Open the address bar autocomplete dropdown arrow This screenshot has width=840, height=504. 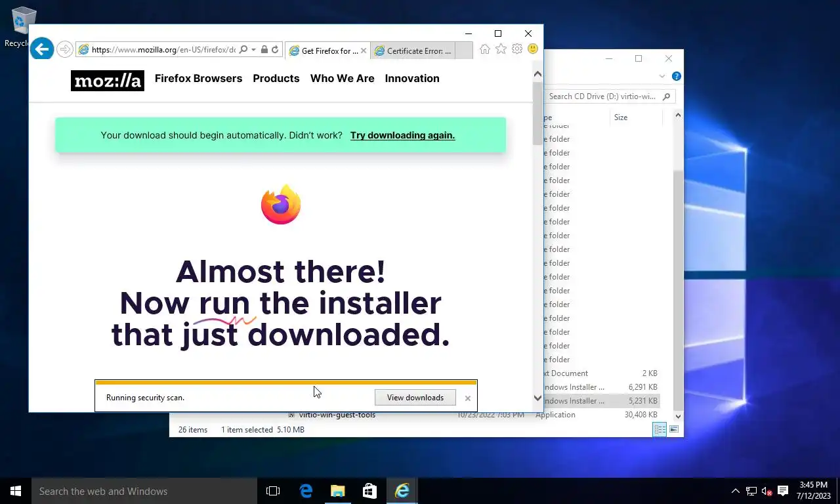coord(253,50)
